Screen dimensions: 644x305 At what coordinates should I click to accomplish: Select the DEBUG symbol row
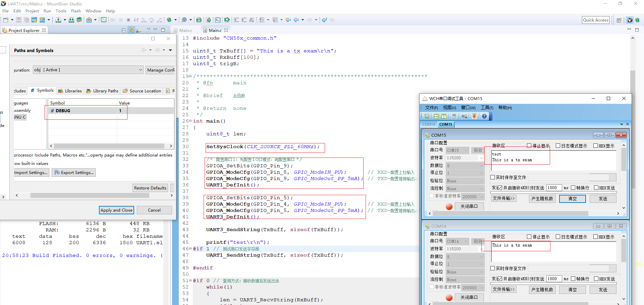tap(111, 111)
